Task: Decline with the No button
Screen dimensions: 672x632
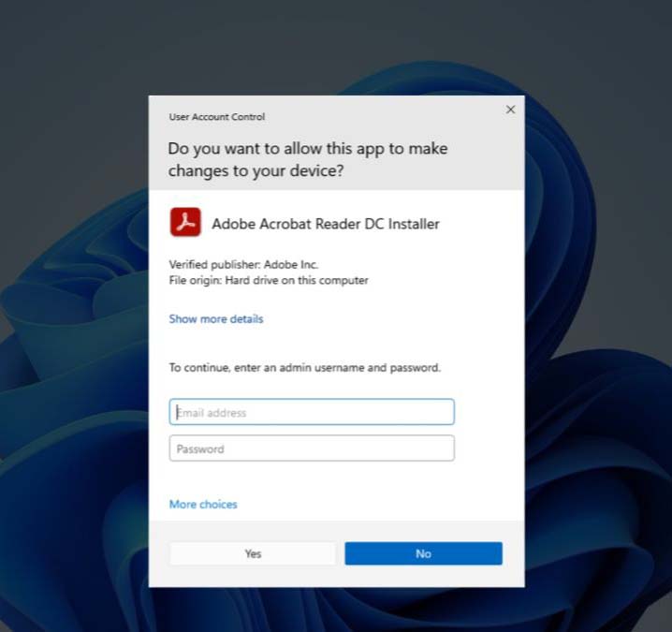Action: click(423, 553)
